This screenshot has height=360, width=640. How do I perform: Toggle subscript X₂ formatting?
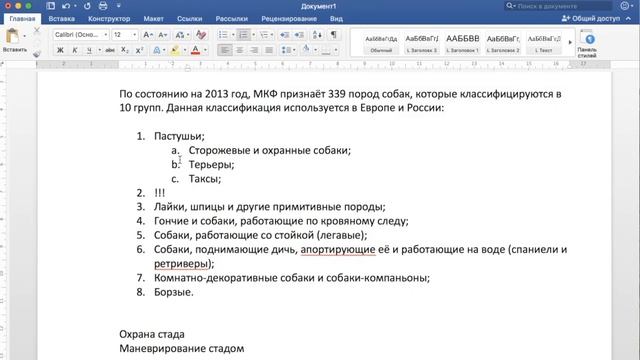(x=125, y=50)
